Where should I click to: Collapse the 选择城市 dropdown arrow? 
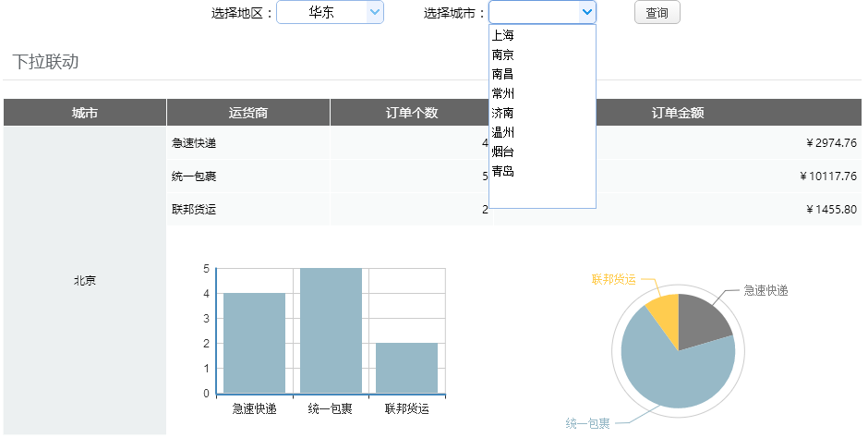point(586,12)
